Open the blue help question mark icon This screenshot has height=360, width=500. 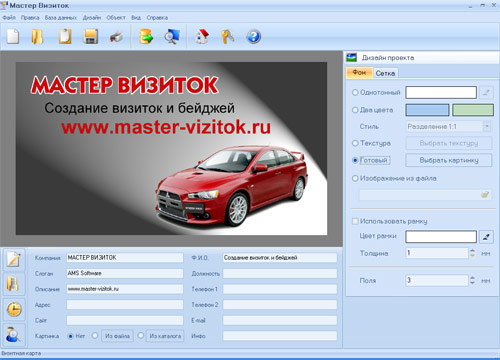[254, 36]
